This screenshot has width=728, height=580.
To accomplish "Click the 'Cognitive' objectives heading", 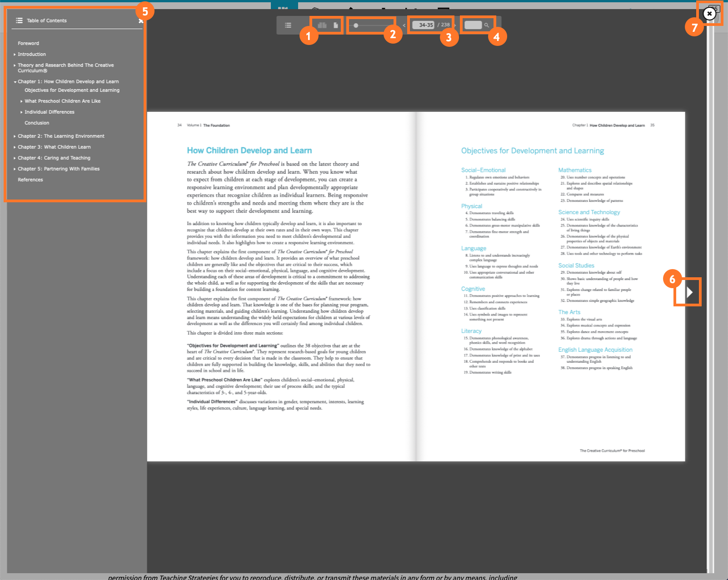I will (473, 289).
